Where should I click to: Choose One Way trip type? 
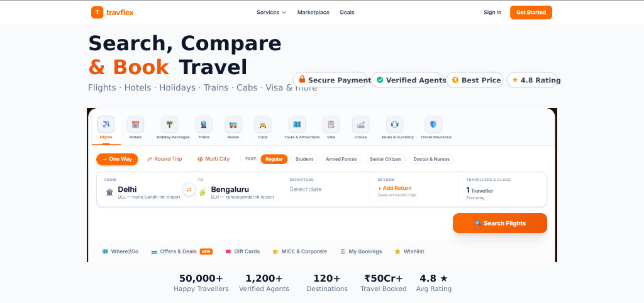117,159
